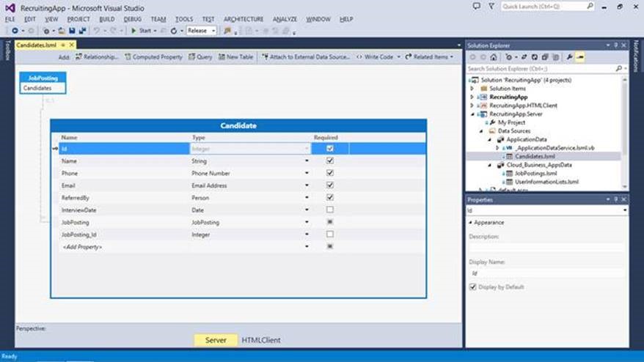Open the FILE menu
The image size is (644, 362).
tap(10, 19)
